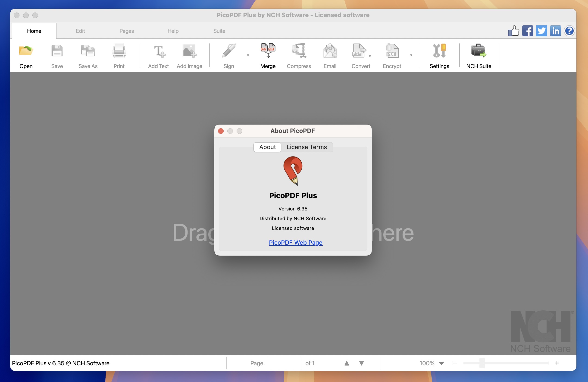Viewport: 588px width, 382px height.
Task: Click the Save toolbar icon
Action: click(57, 51)
